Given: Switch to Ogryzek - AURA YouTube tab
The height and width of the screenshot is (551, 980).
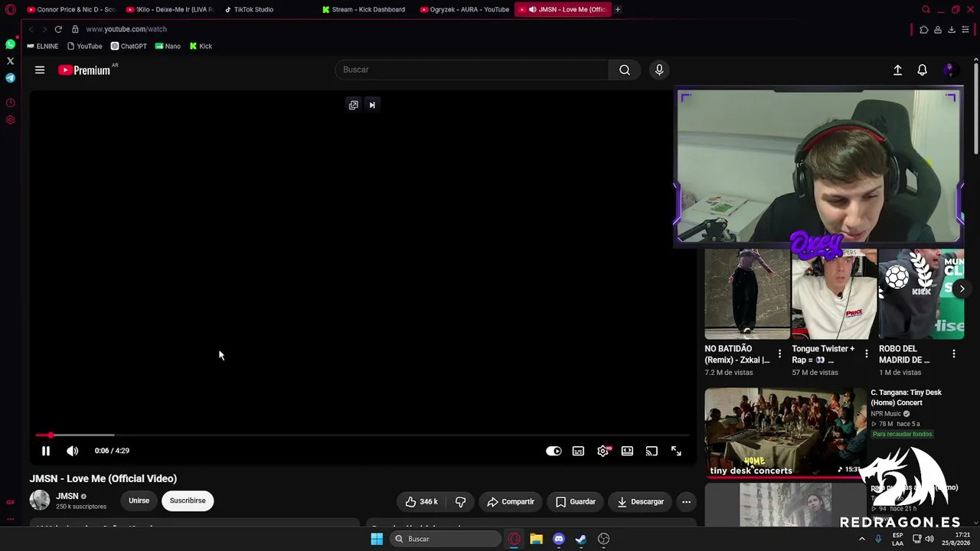Looking at the screenshot, I should click(465, 9).
